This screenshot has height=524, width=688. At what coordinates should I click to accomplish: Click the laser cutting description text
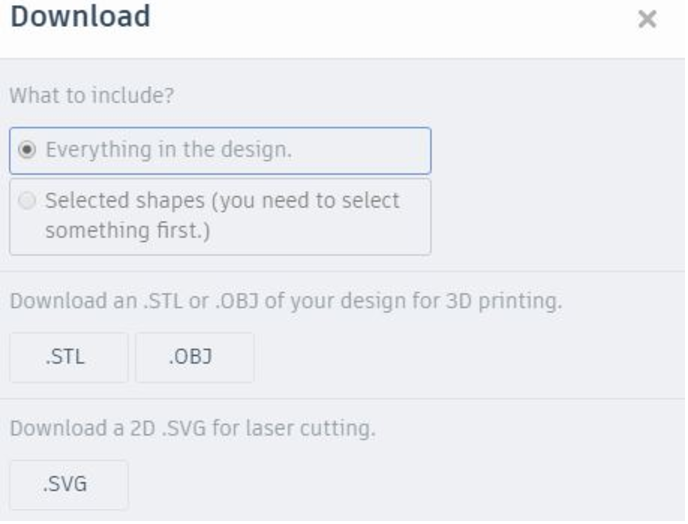(x=192, y=428)
